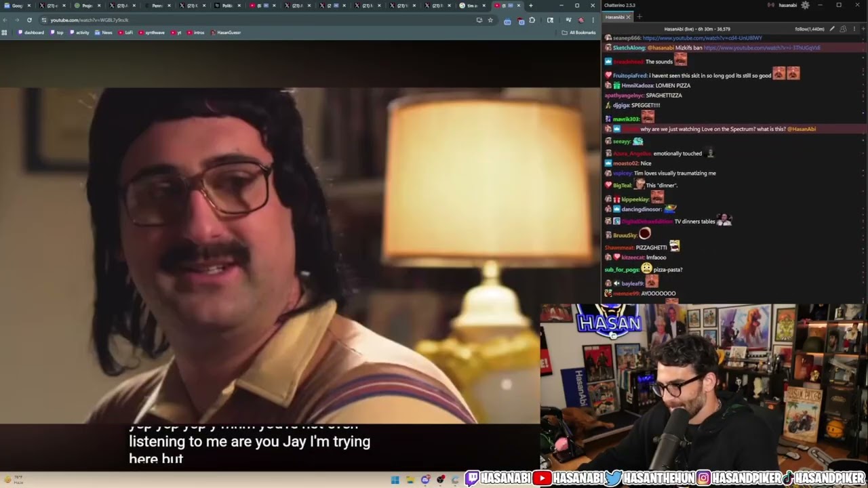Screen dimensions: 868x488
Task: Switch to the 'tim a' Google tab
Action: click(x=471, y=5)
